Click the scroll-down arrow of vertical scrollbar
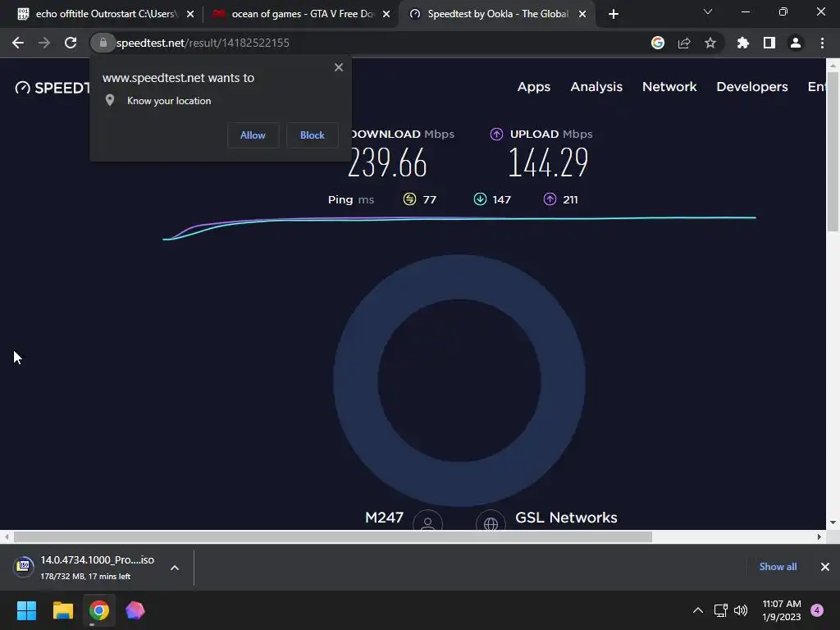The image size is (840, 630). click(x=833, y=523)
